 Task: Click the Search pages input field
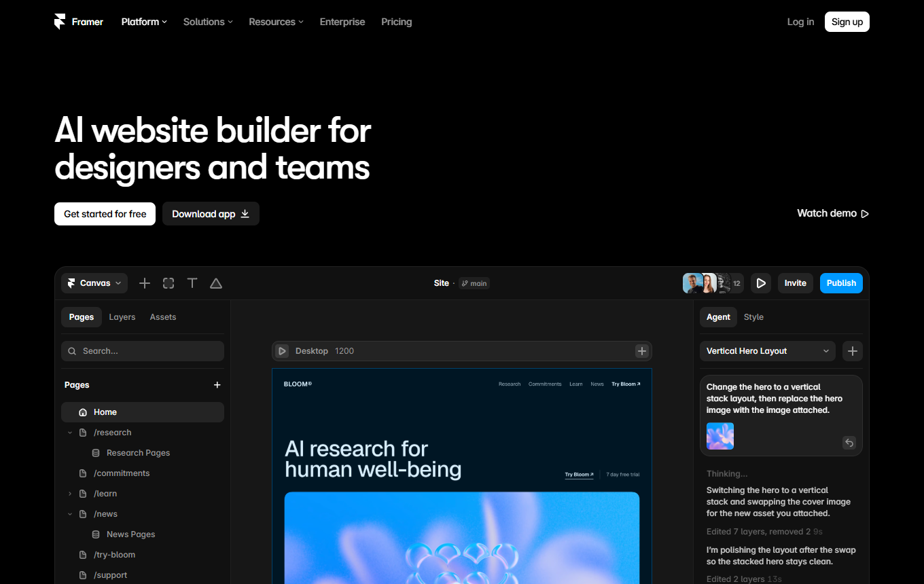tap(143, 351)
